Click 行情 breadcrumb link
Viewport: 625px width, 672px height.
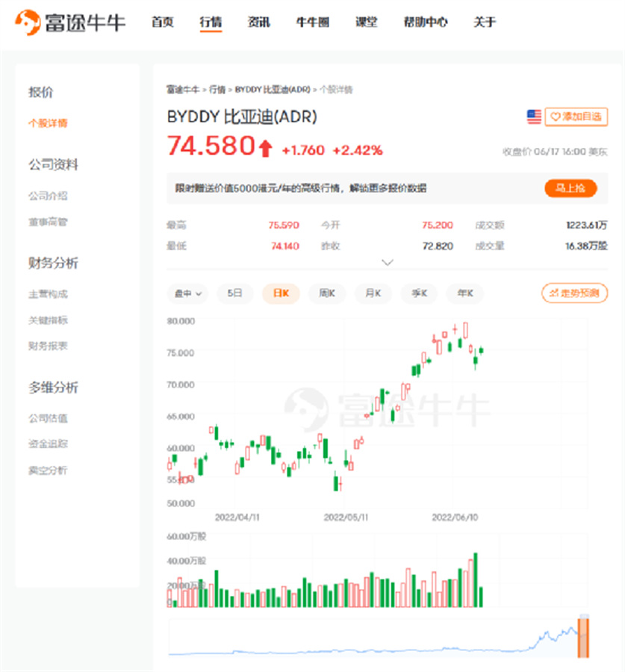tap(217, 90)
